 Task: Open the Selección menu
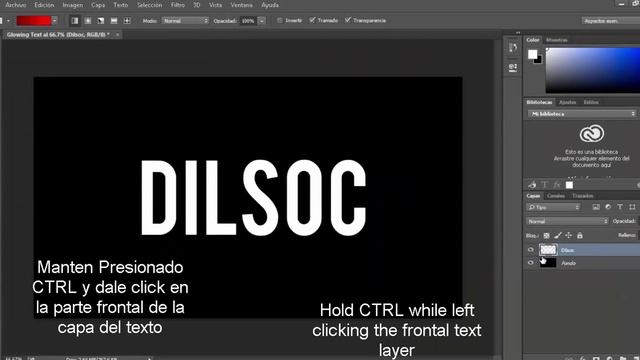click(x=149, y=5)
